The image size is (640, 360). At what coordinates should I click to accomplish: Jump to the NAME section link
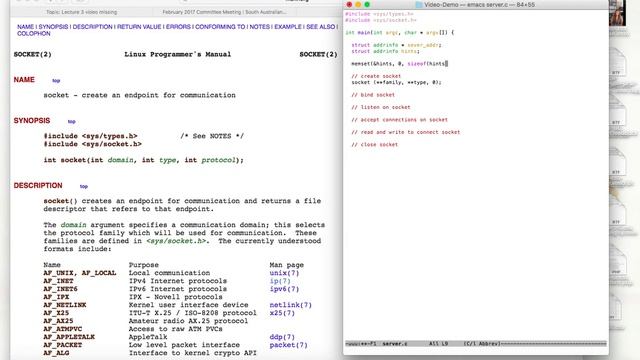point(25,27)
